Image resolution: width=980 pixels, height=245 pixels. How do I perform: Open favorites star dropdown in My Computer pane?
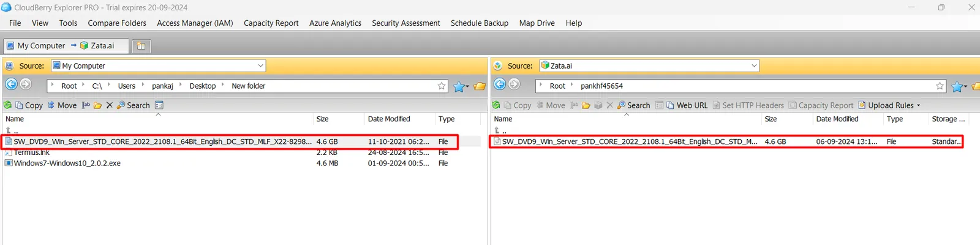pyautogui.click(x=461, y=86)
